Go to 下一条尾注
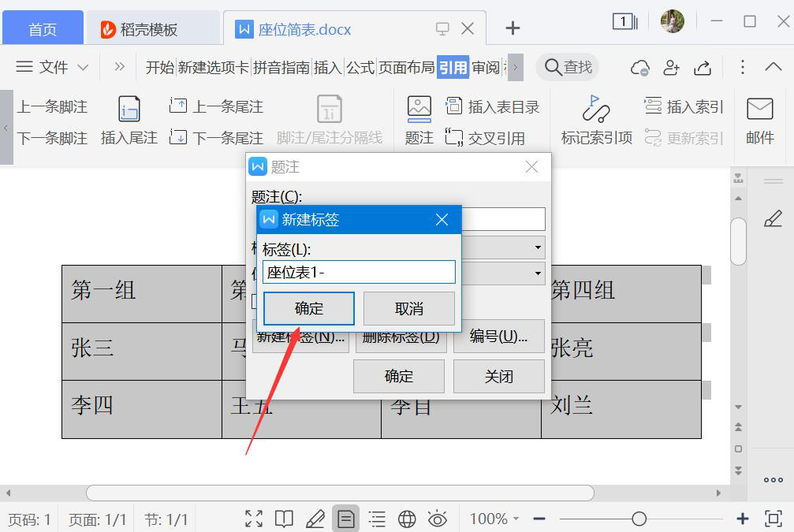The width and height of the screenshot is (794, 532). (216, 138)
